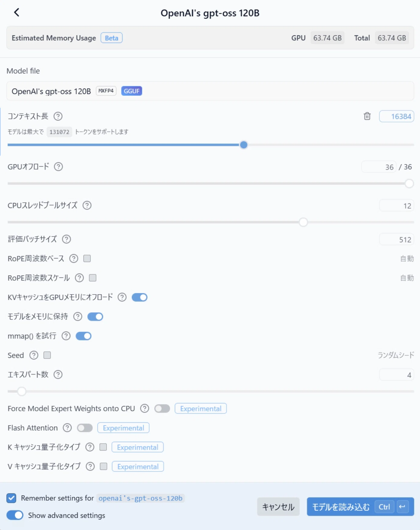Toggle KVキャッシュをGPUメモリにオフロード switch
Viewport: 420px width, 530px height.
tap(140, 297)
